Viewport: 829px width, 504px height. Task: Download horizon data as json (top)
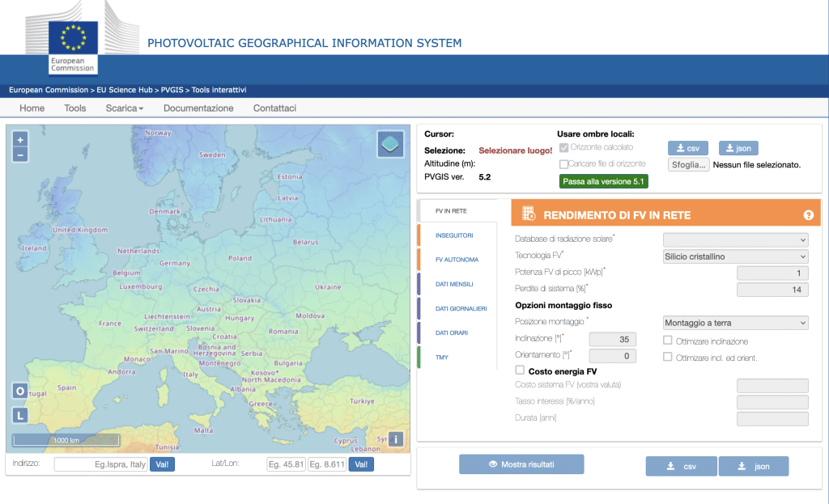(738, 148)
